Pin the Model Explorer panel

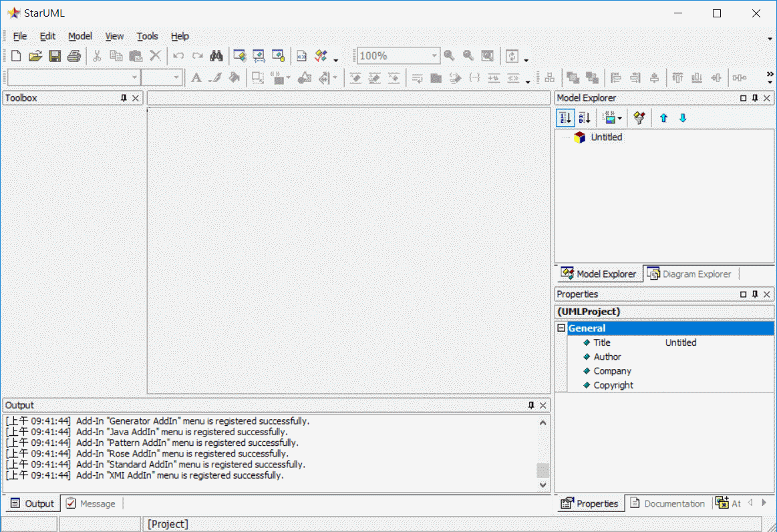pyautogui.click(x=755, y=98)
